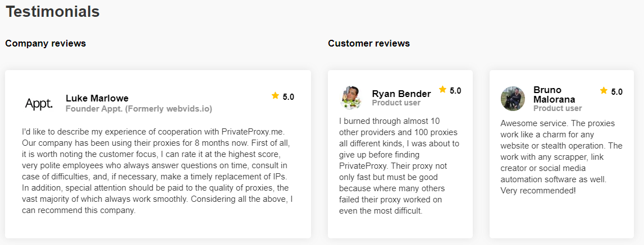Click the Appt. company logo
Image resolution: width=644 pixels, height=245 pixels.
39,103
